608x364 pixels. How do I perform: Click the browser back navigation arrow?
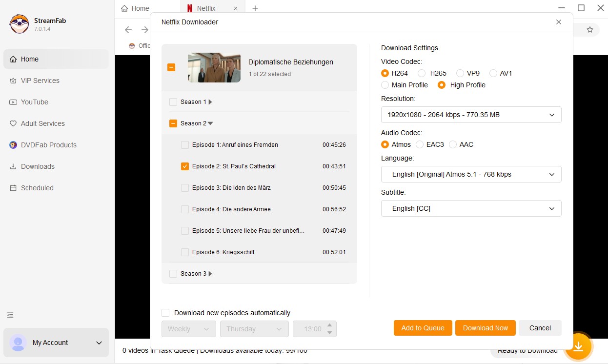click(x=128, y=29)
